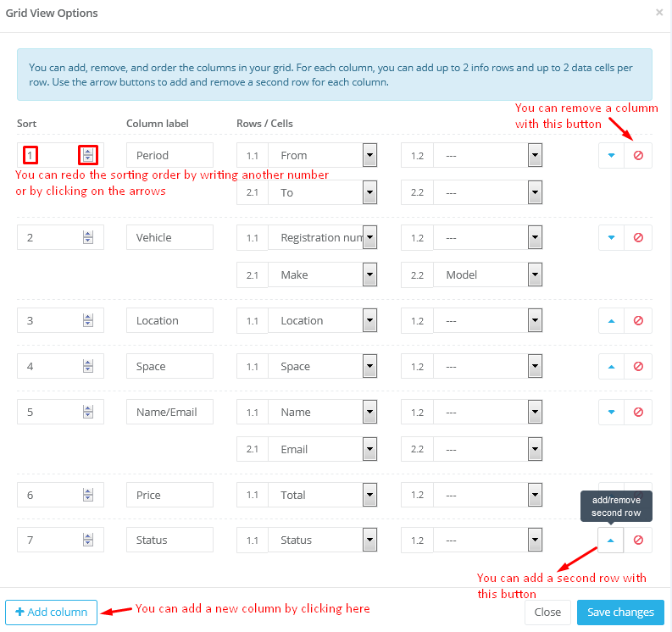Click the sort order stepper for Vehicle
The width and height of the screenshot is (672, 632).
coord(88,238)
